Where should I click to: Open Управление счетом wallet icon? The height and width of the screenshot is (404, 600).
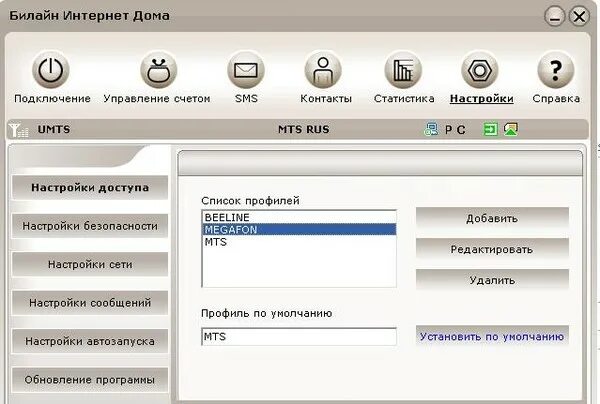[x=158, y=70]
